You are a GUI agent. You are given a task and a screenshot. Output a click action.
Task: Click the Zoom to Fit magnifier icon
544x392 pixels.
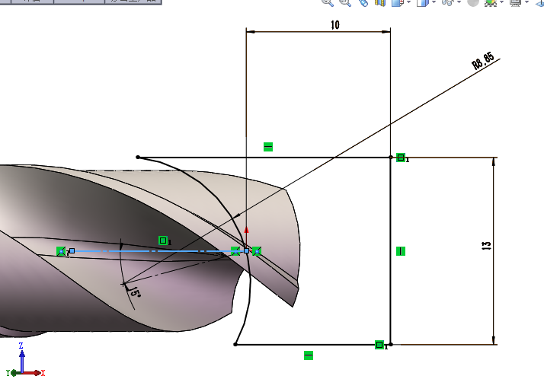pos(328,2)
